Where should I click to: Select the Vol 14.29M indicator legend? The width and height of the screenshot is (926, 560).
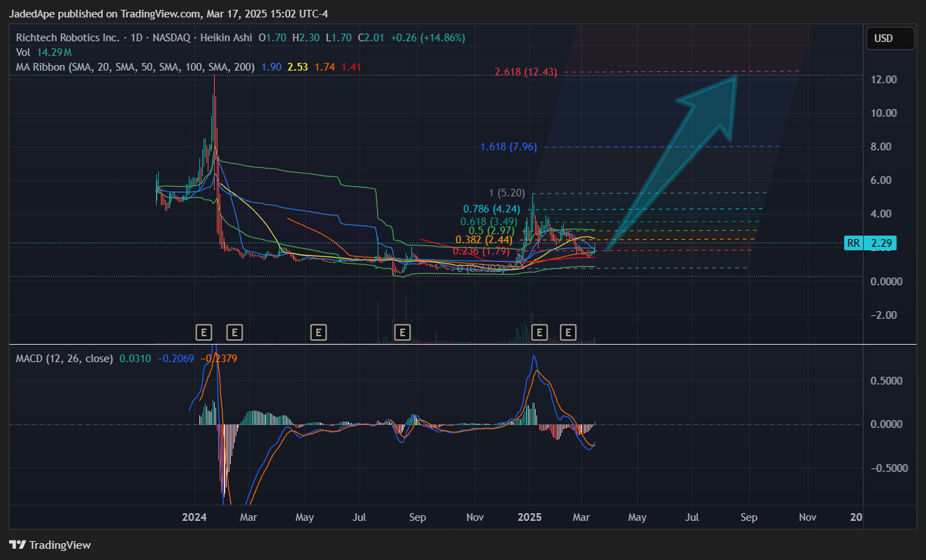click(x=43, y=52)
